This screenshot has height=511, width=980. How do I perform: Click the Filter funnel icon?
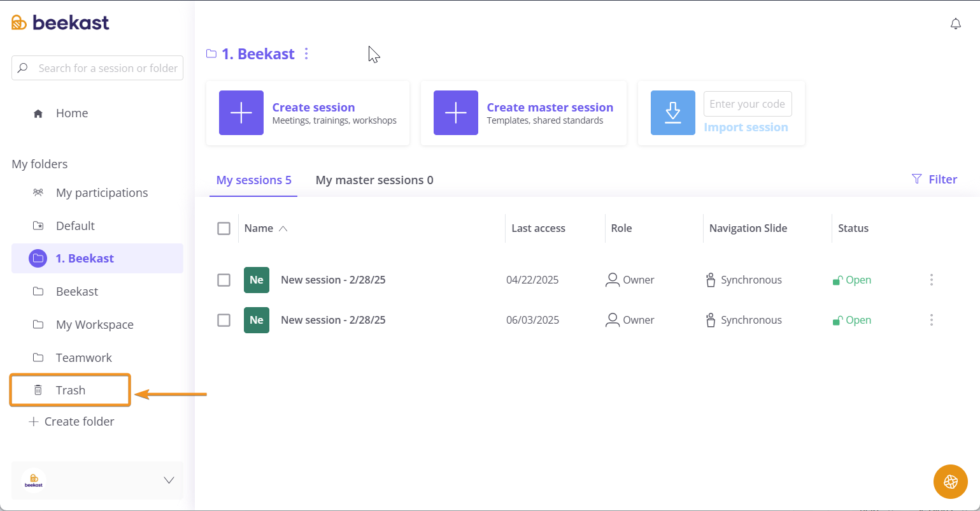coord(917,179)
